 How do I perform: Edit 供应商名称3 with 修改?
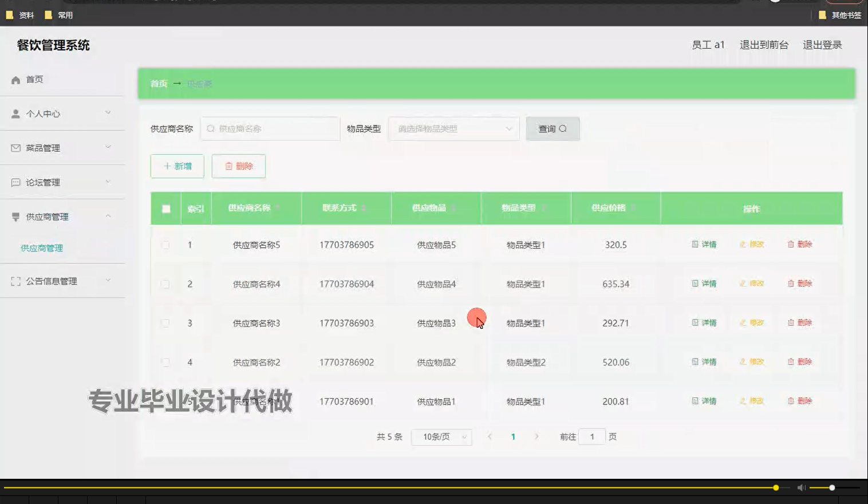(x=752, y=323)
